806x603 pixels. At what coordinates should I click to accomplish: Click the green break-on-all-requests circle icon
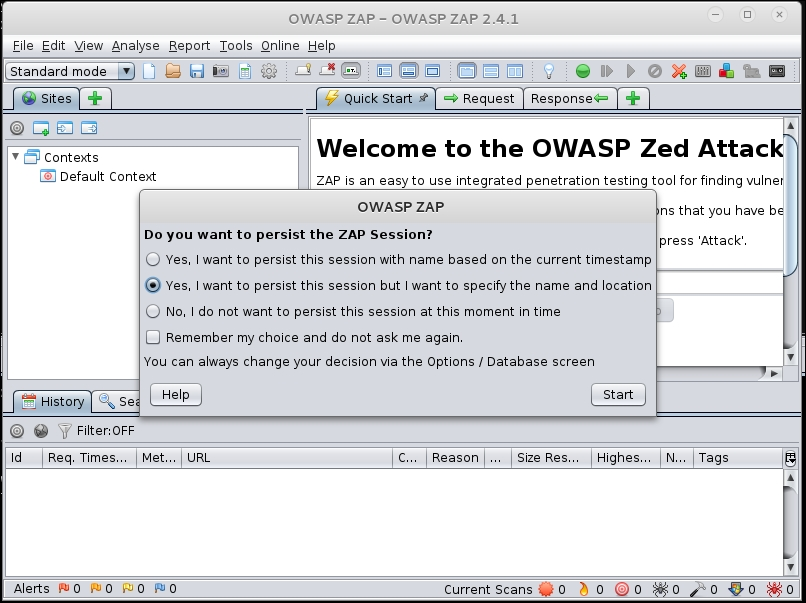point(582,71)
